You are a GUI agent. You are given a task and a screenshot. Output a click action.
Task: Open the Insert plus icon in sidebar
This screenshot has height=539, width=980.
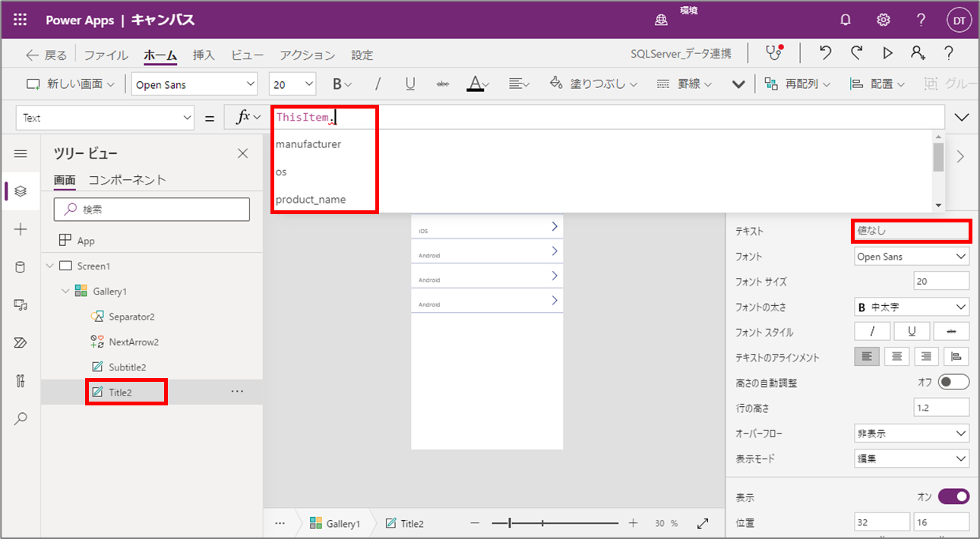[21, 229]
